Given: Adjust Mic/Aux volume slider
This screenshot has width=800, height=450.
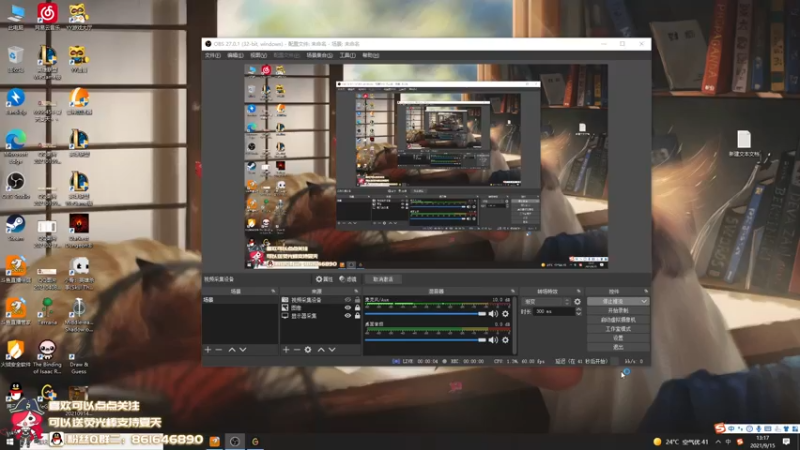Looking at the screenshot, I should pos(426,314).
